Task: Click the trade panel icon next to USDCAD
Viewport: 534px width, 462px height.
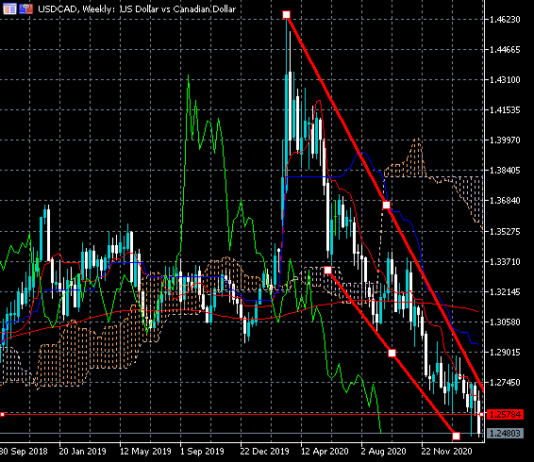Action: [x=26, y=9]
